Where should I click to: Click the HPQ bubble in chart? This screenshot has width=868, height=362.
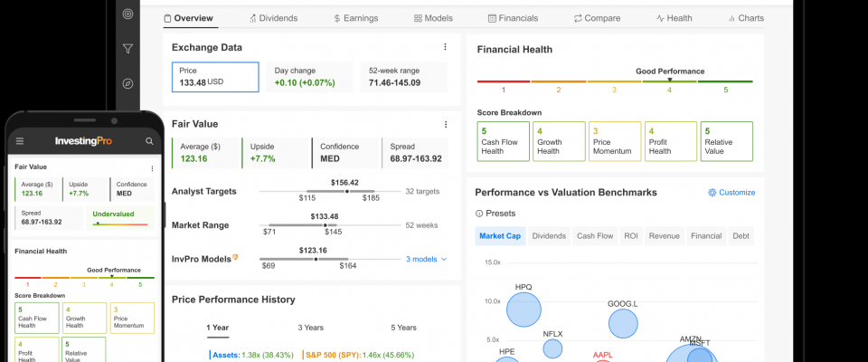[524, 310]
